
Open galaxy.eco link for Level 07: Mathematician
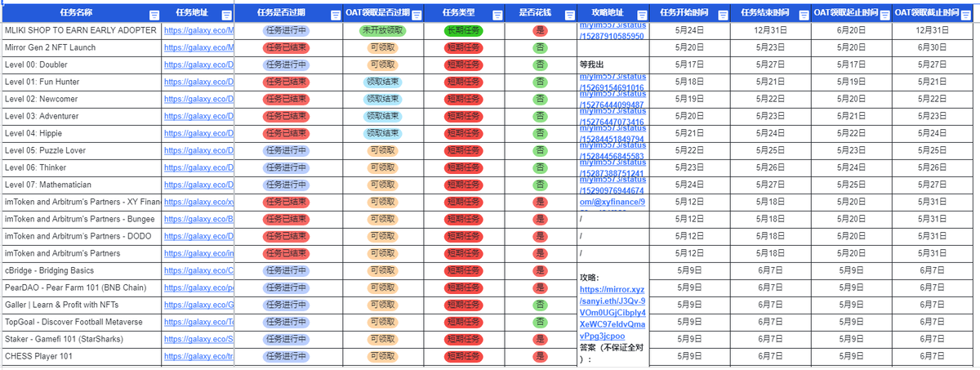198,185
